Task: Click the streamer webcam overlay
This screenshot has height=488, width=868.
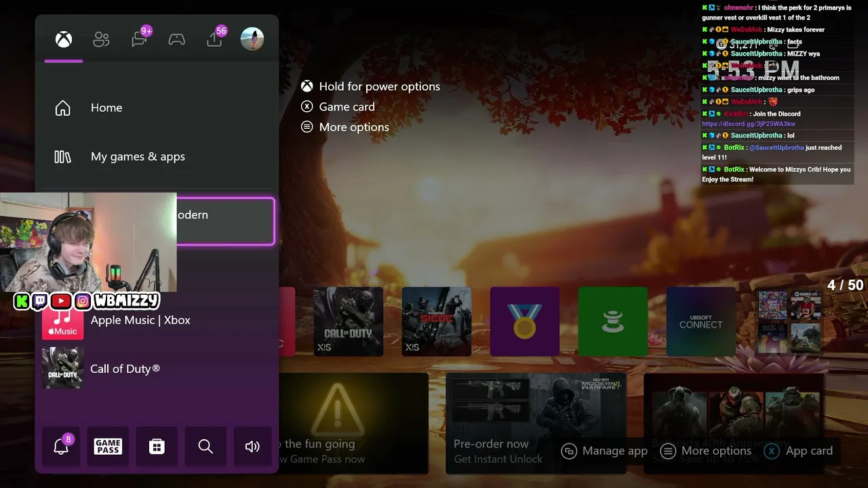Action: tap(88, 242)
